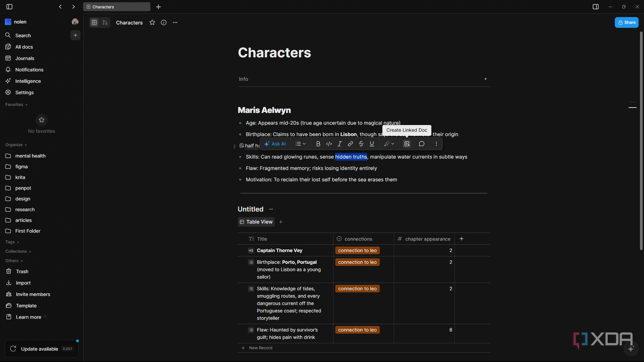Add a new table column
The height and width of the screenshot is (362, 644).
tap(462, 239)
